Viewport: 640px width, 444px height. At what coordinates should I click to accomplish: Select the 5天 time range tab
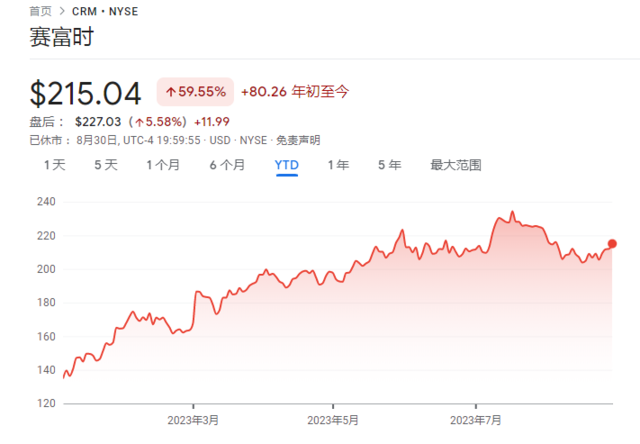(x=106, y=165)
